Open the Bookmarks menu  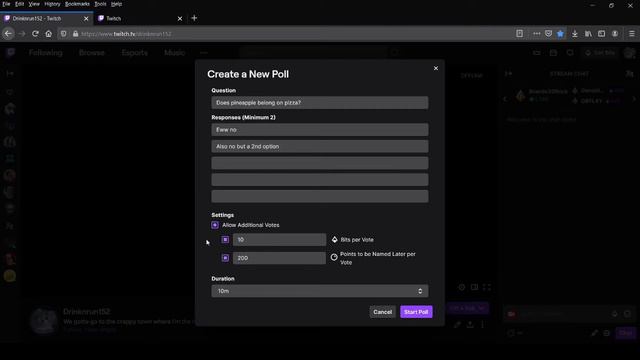click(77, 4)
